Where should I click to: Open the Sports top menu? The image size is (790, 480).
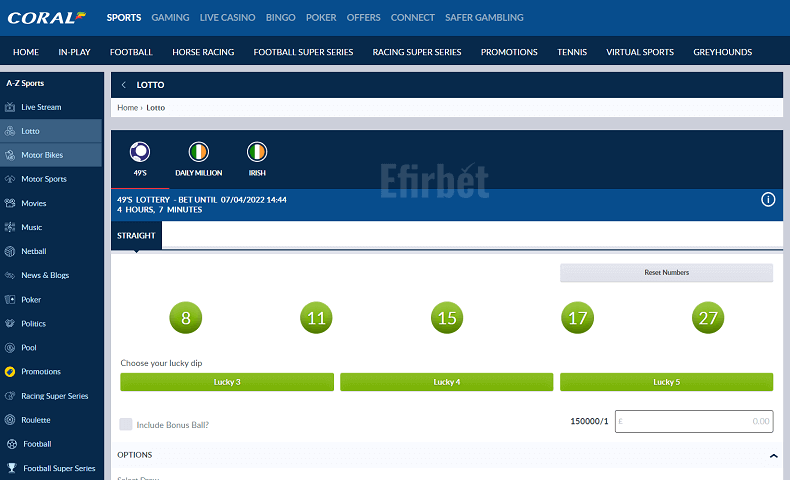click(x=124, y=18)
